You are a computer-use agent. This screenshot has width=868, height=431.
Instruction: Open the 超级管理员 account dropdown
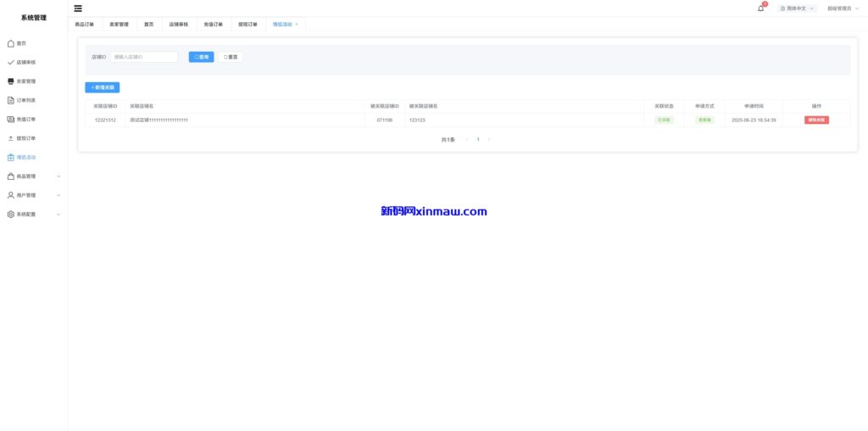[843, 8]
